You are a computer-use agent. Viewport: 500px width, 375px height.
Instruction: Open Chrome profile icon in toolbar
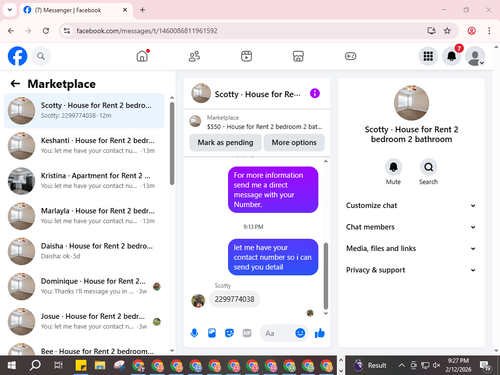tap(471, 31)
